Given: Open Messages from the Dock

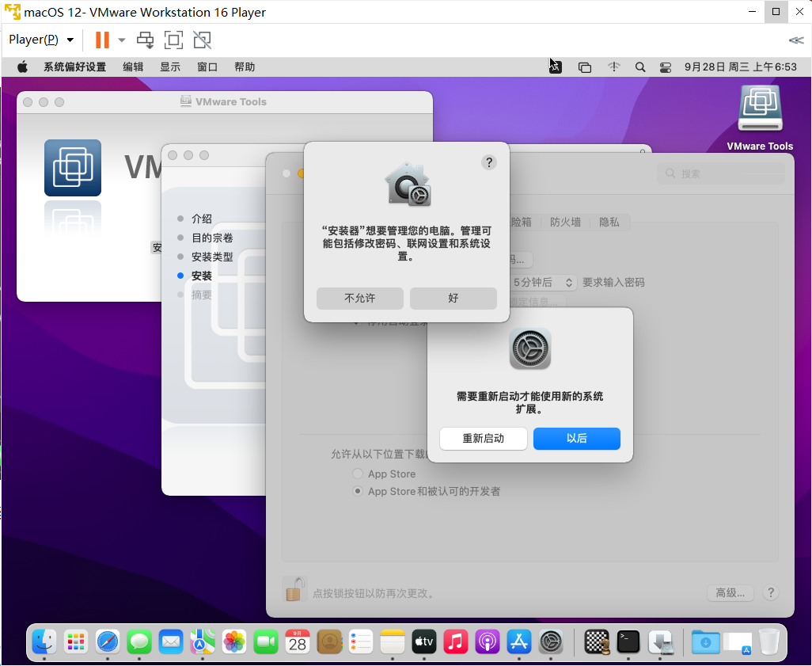Looking at the screenshot, I should (139, 641).
